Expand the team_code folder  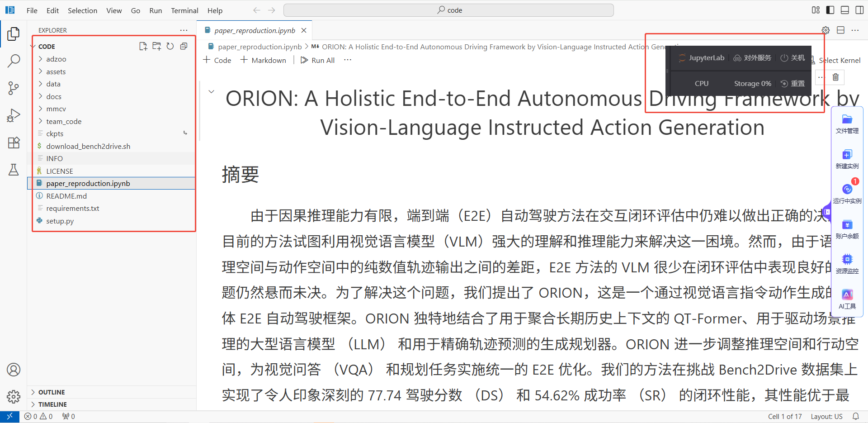pyautogui.click(x=64, y=121)
